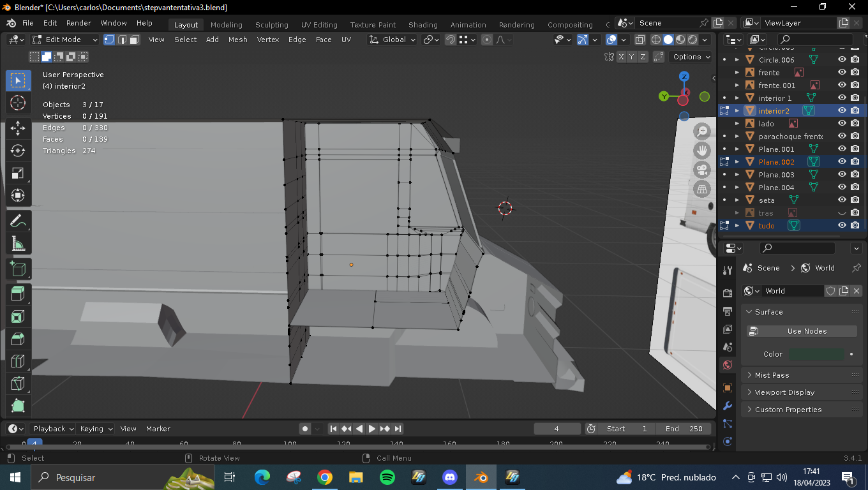Select the Loop Cut tool
The image size is (868, 490).
tap(18, 361)
